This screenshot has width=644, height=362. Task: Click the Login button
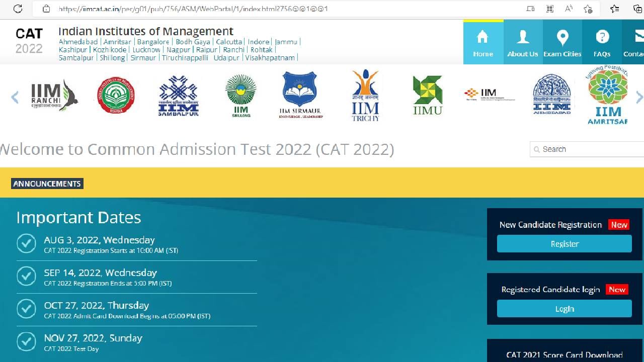point(565,309)
